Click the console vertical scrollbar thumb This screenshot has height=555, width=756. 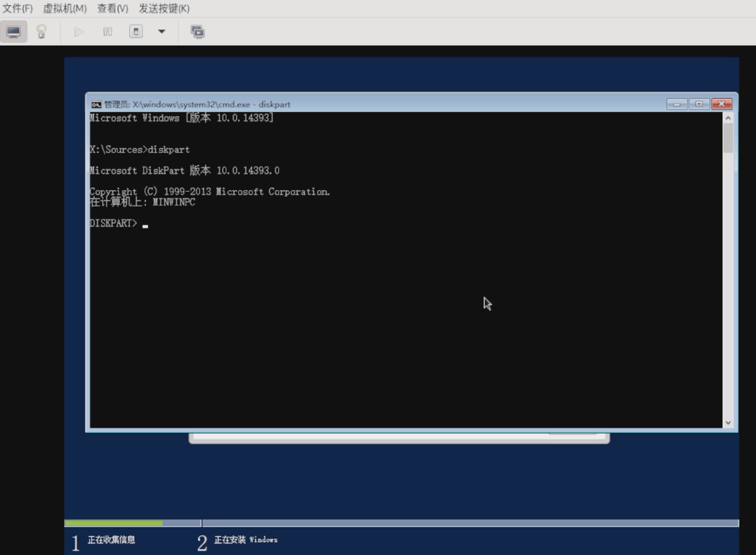point(728,138)
